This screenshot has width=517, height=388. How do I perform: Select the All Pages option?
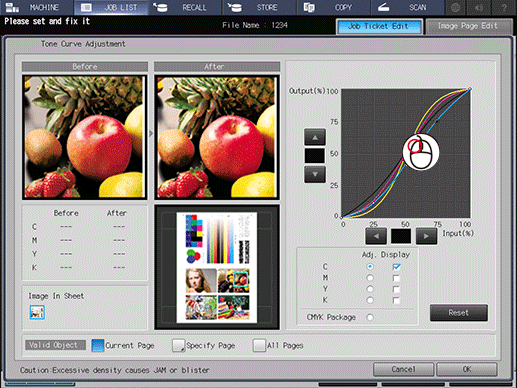click(278, 345)
